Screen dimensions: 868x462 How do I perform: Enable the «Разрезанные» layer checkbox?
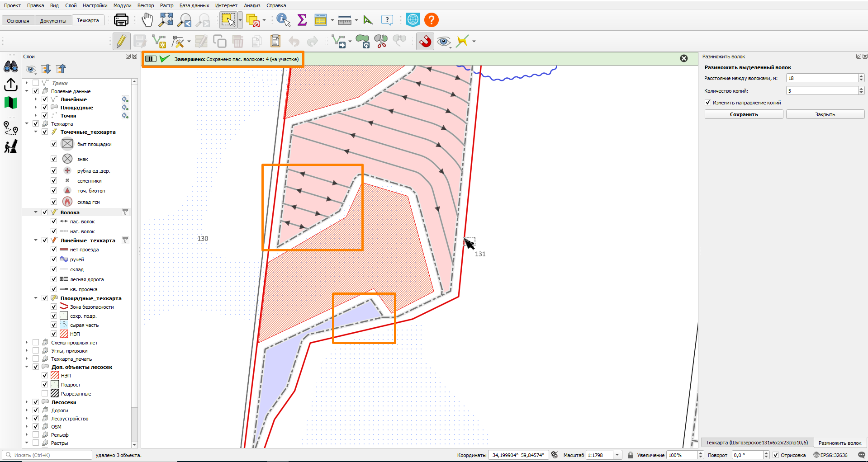point(45,394)
